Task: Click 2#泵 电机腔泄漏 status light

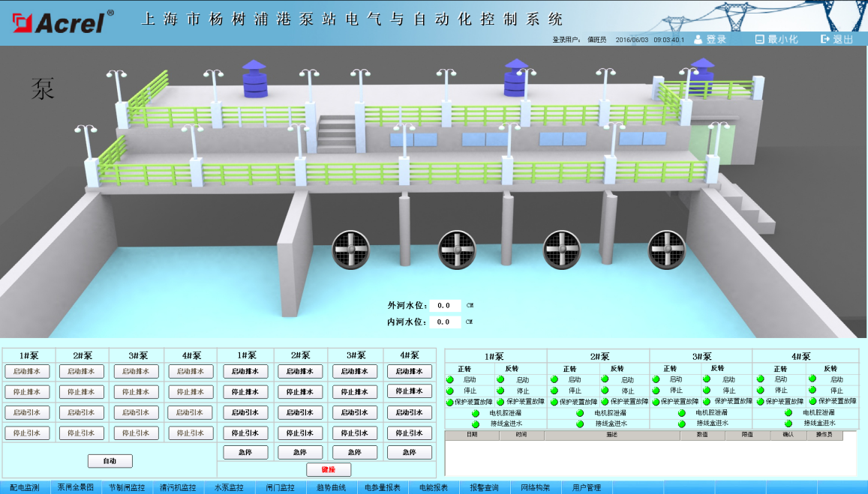Action: tap(580, 413)
